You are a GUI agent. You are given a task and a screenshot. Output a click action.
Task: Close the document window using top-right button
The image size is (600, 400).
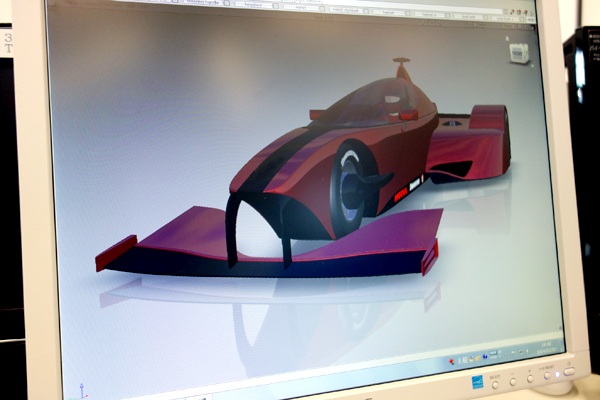(x=531, y=15)
